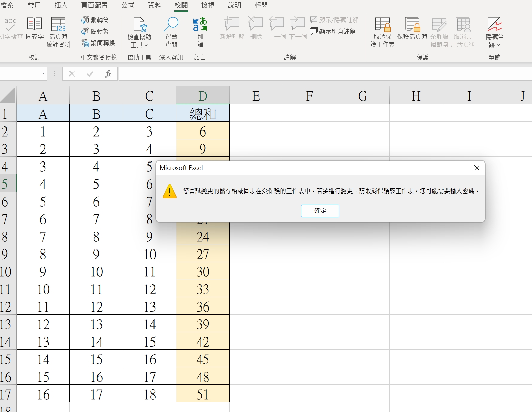Toggle 顯示/隱藏註解

click(334, 20)
